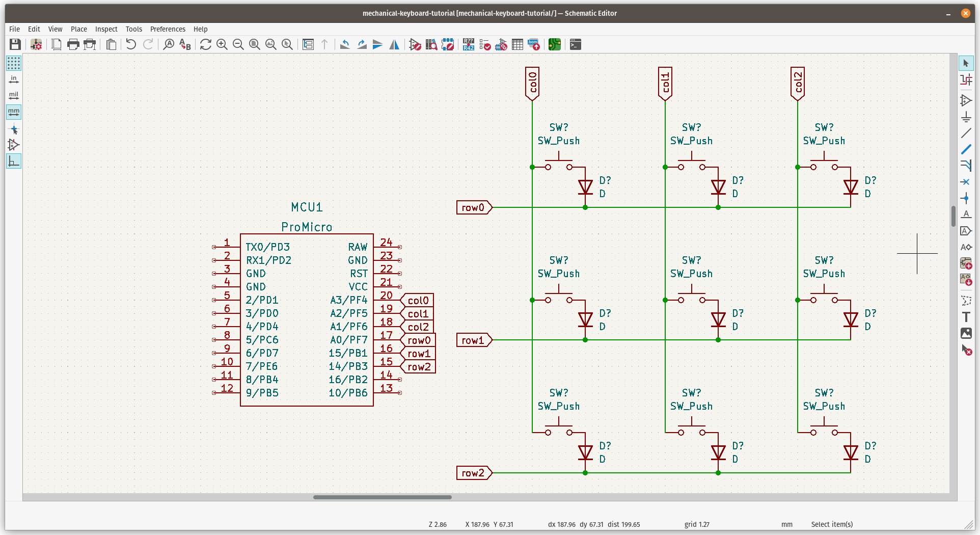This screenshot has height=535, width=980.
Task: Click the Undo button
Action: click(x=131, y=45)
